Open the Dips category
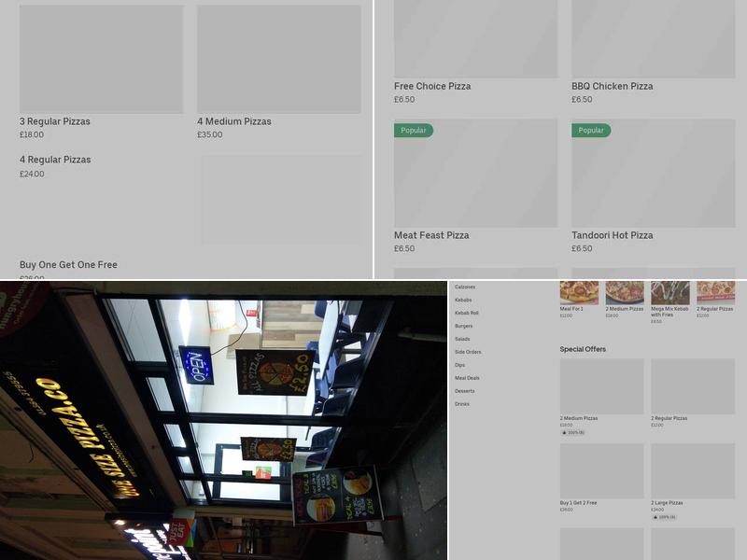747x560 pixels. tap(460, 365)
